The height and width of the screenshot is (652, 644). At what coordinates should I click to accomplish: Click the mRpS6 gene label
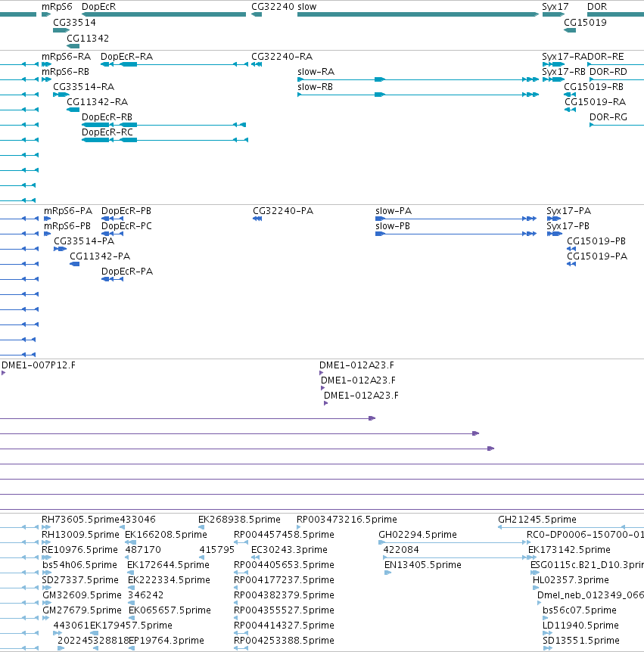pos(57,7)
